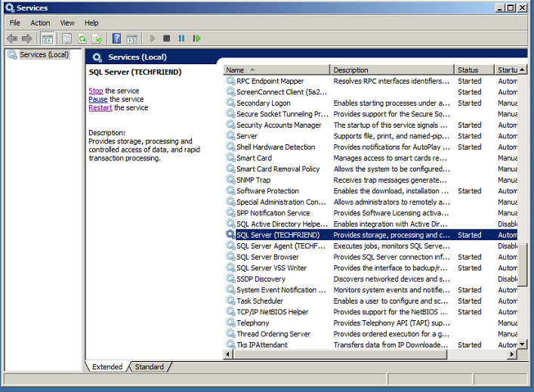Click the gear icon beside SQL Server (TECHFRIEND)

pyautogui.click(x=230, y=235)
